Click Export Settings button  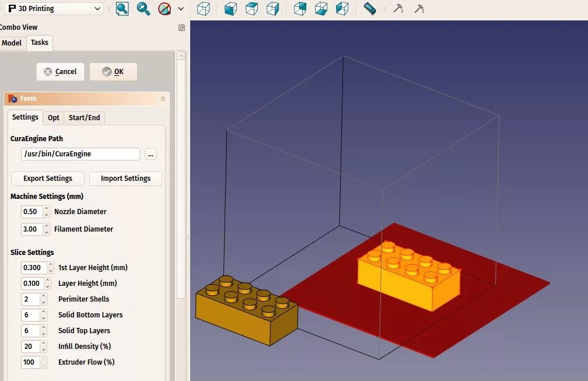point(48,179)
